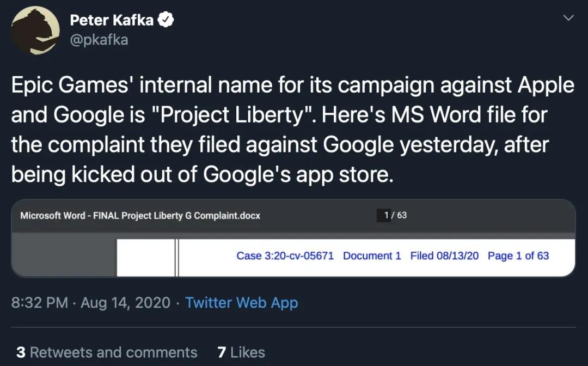Image resolution: width=588 pixels, height=366 pixels.
Task: Click Document 1 in the filing header
Action: pos(372,255)
